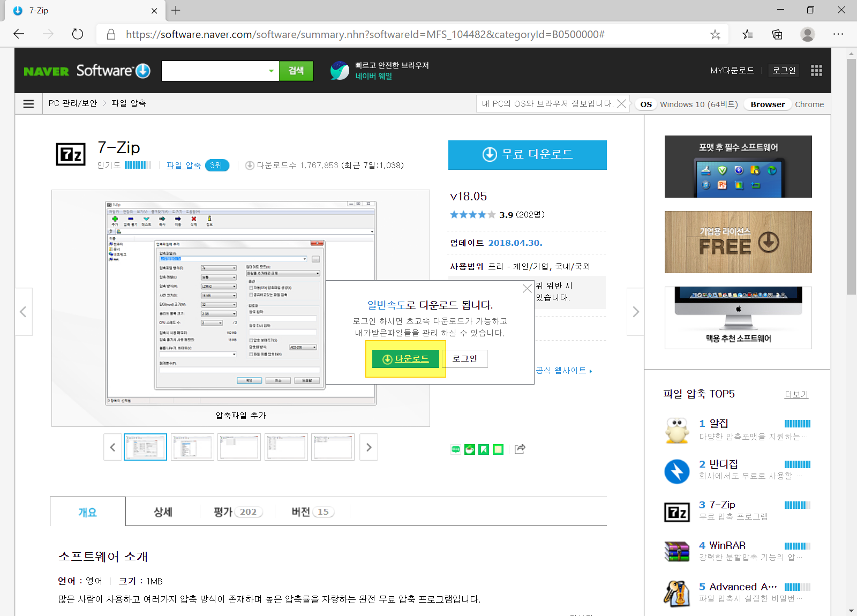Show previous screenshot with left arrow
The width and height of the screenshot is (857, 616).
point(23,312)
